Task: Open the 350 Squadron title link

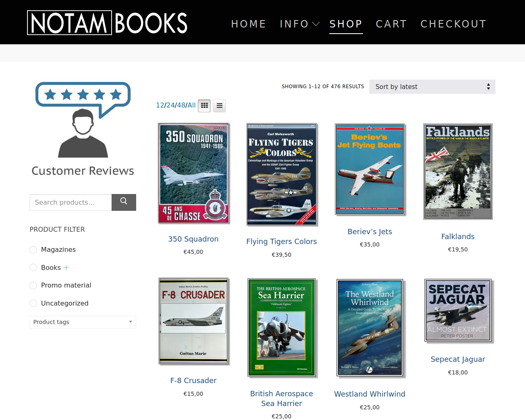Action: coord(194,239)
